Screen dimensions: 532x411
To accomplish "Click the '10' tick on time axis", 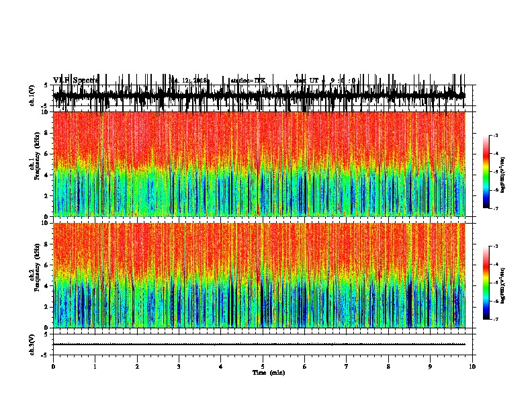I will (x=472, y=367).
